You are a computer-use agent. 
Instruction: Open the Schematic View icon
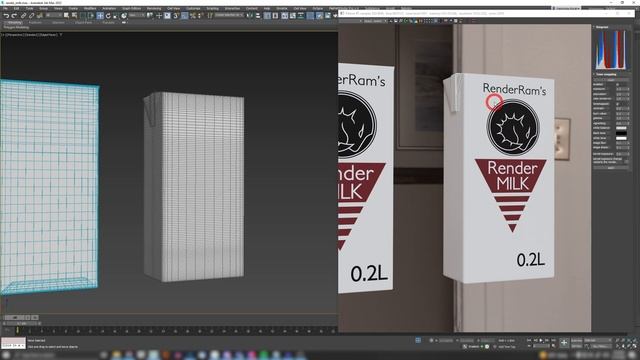[301, 16]
